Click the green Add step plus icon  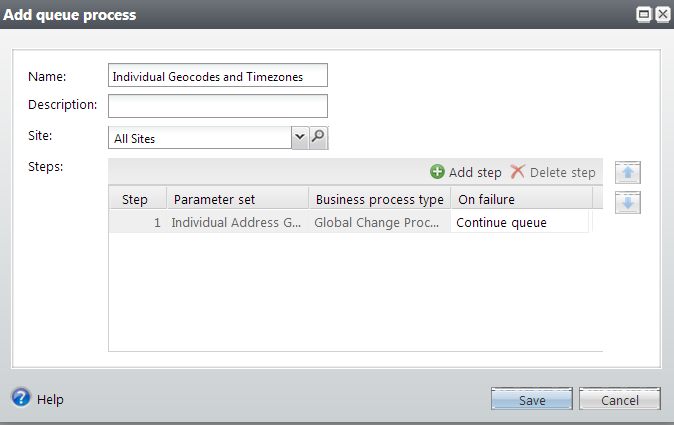[437, 172]
